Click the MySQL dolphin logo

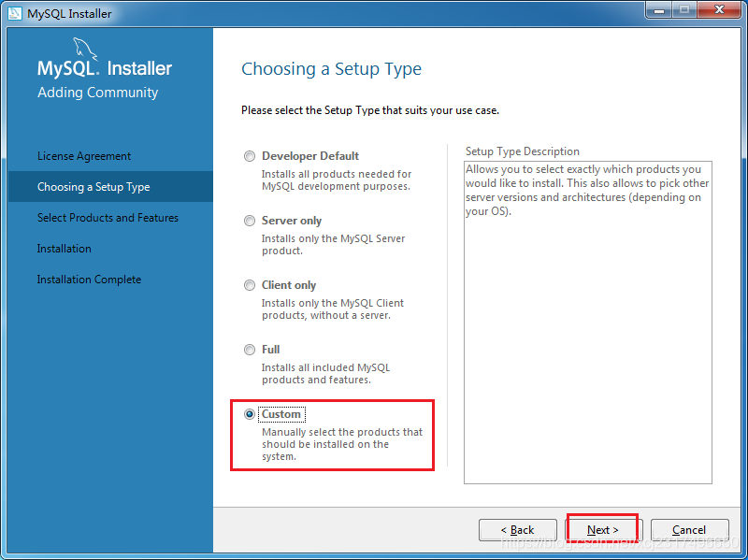click(x=85, y=50)
